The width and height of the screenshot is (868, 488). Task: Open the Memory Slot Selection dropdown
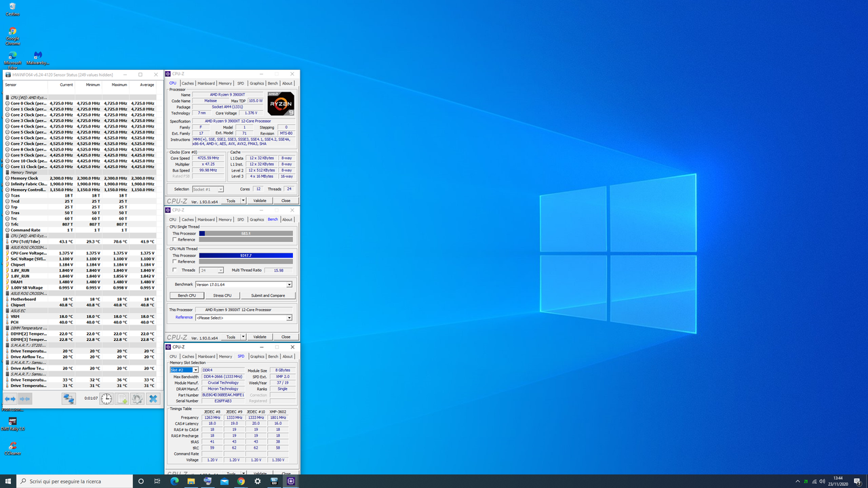[x=196, y=370]
